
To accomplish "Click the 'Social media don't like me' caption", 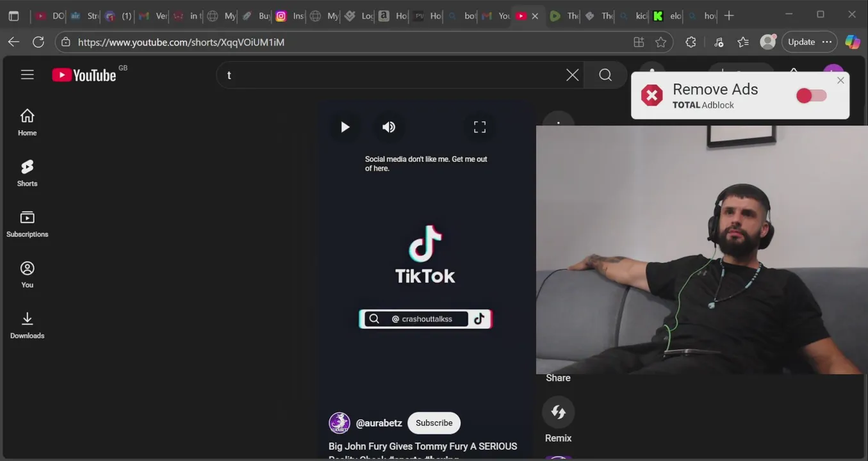I will [x=426, y=163].
